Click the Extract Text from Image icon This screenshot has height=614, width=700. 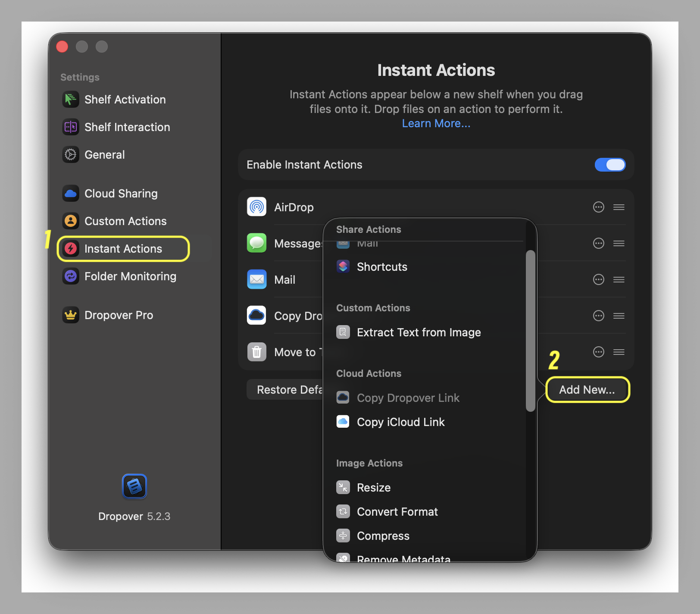point(343,332)
